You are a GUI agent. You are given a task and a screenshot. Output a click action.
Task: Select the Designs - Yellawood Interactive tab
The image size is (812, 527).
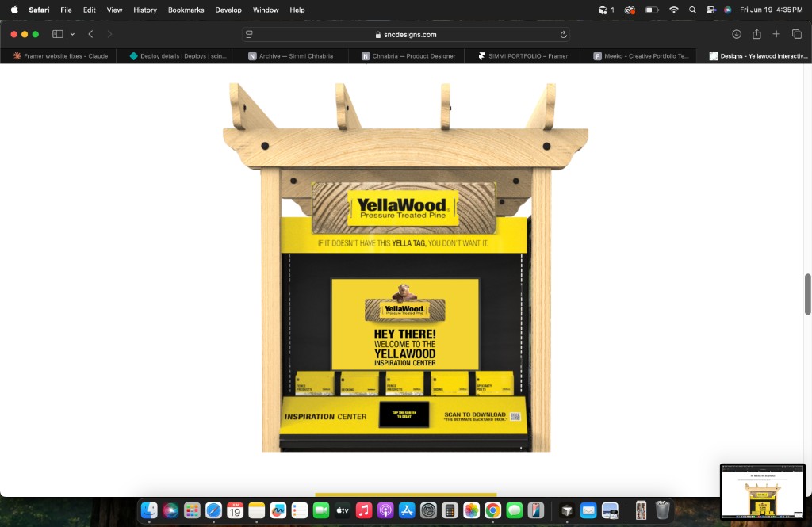click(x=755, y=56)
